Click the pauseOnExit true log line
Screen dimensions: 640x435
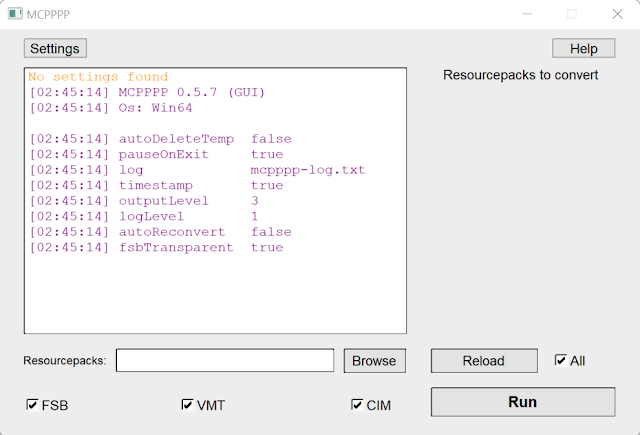click(156, 154)
